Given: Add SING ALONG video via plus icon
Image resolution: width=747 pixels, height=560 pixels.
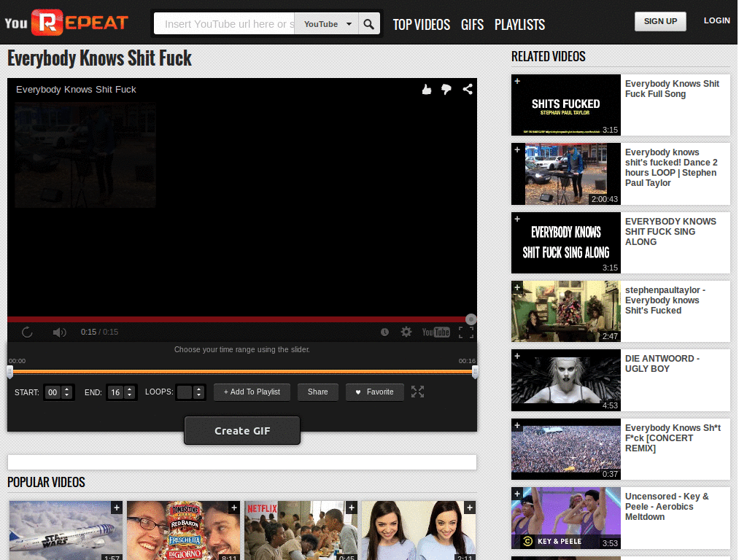Looking at the screenshot, I should pos(517,219).
